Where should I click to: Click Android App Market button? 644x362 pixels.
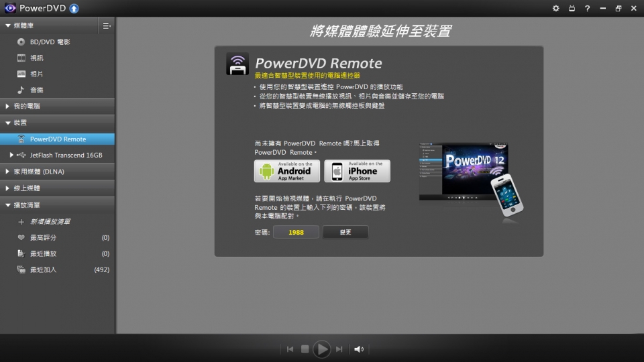[287, 171]
